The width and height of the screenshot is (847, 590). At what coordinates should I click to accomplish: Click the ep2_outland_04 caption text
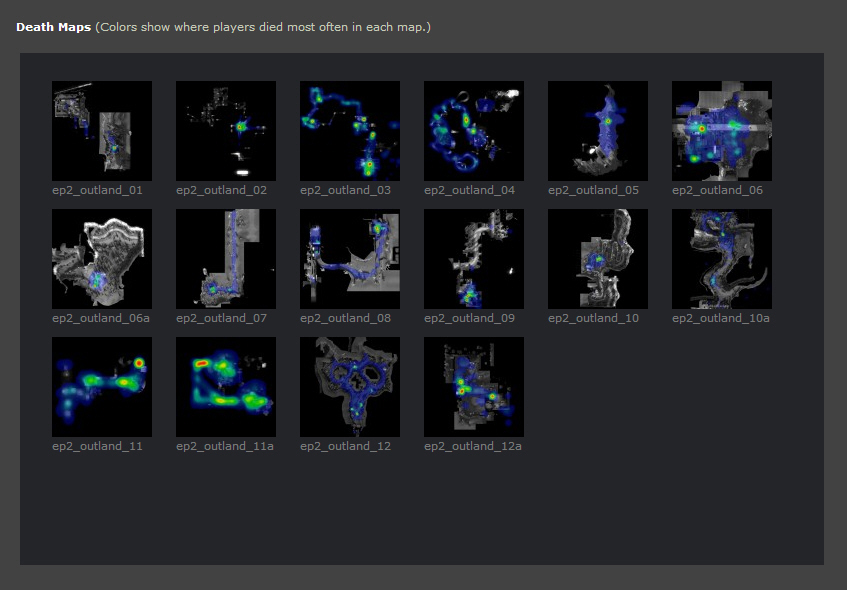[469, 190]
